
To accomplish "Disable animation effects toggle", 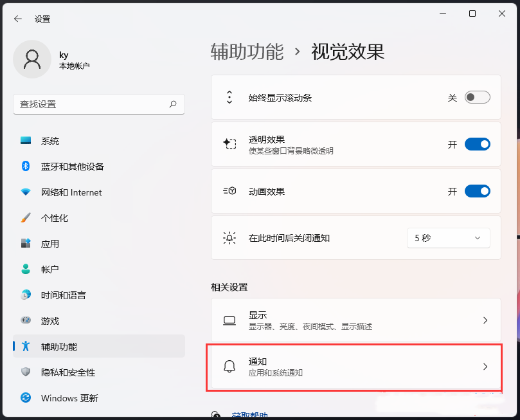I will [477, 191].
